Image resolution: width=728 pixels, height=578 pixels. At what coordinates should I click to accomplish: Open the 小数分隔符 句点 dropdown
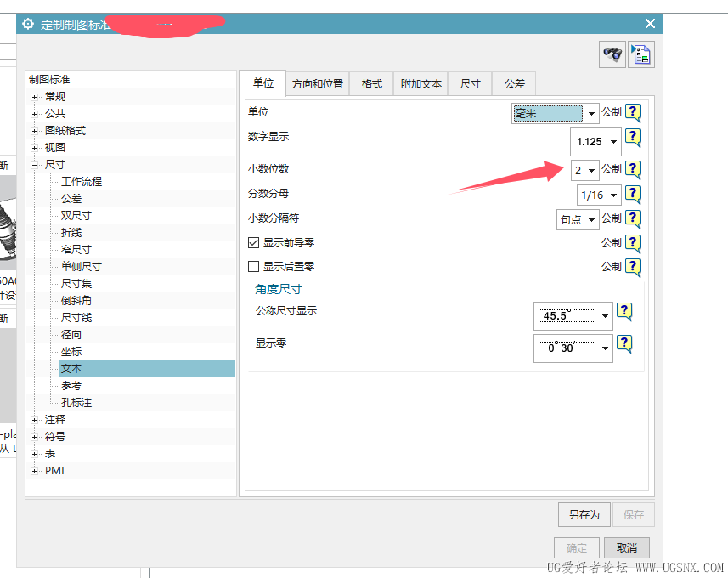pos(578,220)
